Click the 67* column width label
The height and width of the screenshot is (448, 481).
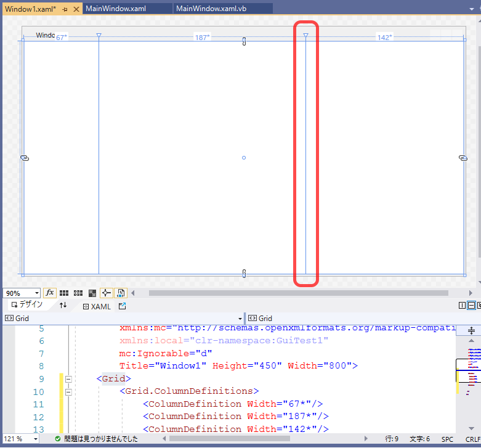62,38
